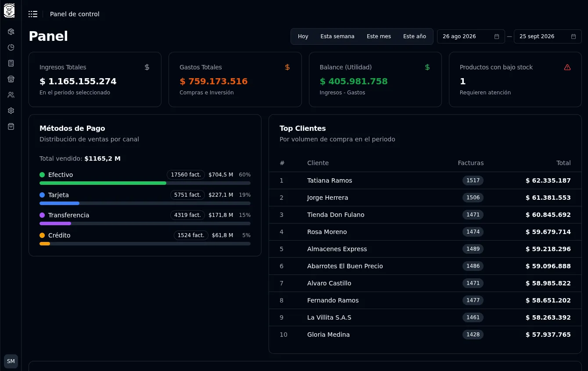This screenshot has height=371, width=588.
Task: Click the 1428 badge for Gloria Medina
Action: pos(473,335)
